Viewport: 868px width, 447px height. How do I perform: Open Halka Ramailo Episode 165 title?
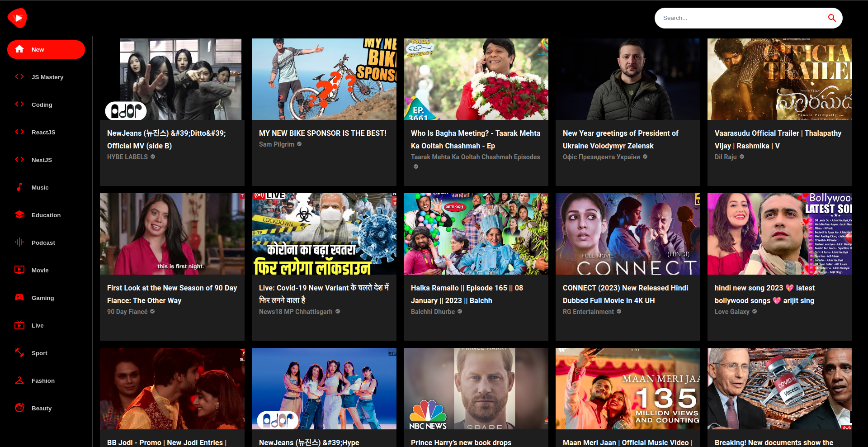coord(467,294)
